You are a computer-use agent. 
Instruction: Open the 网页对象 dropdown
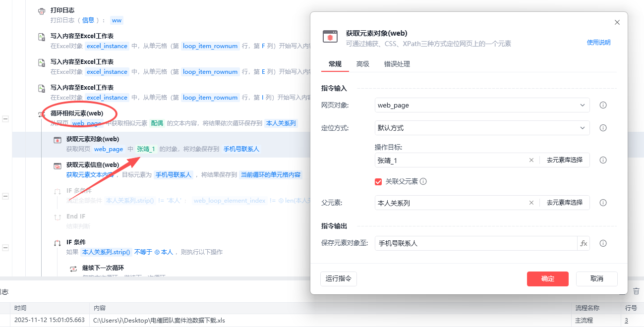[x=482, y=105]
